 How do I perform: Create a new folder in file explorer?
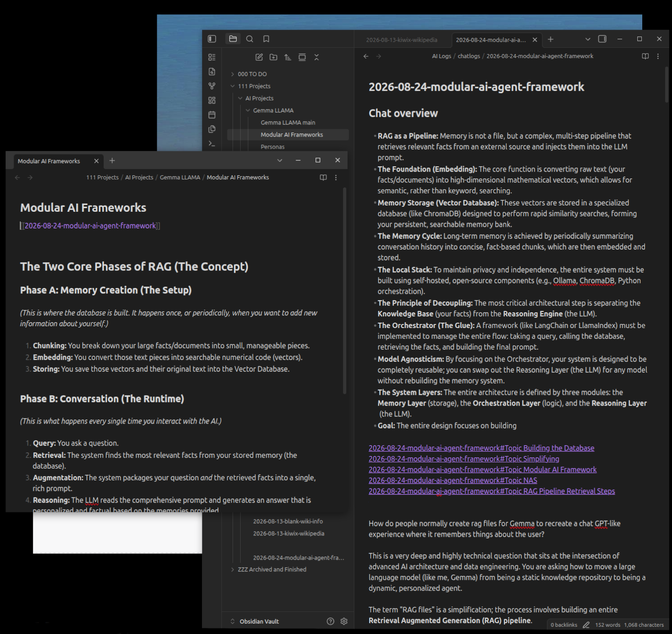point(274,57)
